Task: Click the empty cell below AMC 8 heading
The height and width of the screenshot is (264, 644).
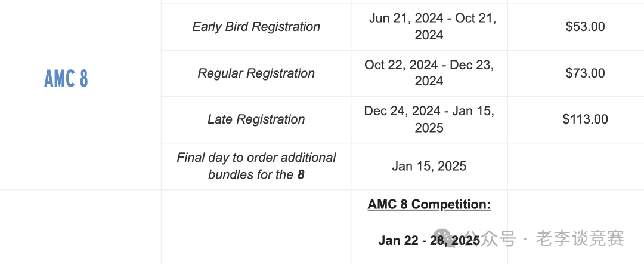Action: click(80, 227)
